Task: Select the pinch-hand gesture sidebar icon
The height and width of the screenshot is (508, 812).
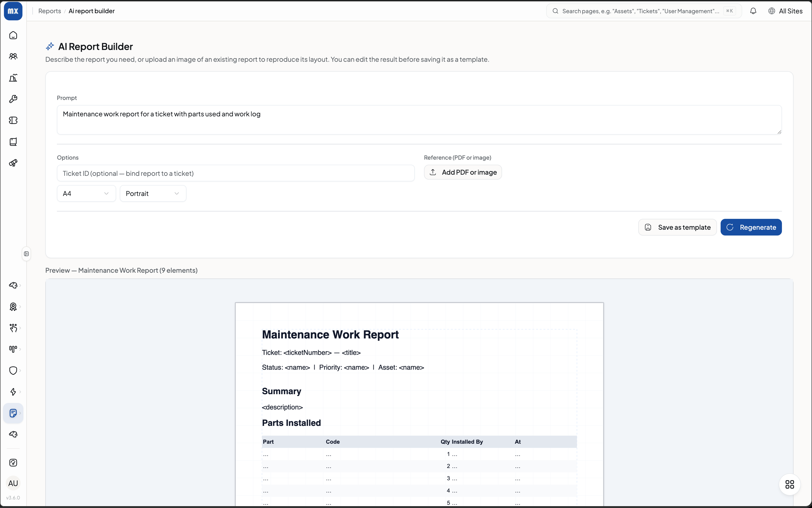Action: pyautogui.click(x=13, y=328)
